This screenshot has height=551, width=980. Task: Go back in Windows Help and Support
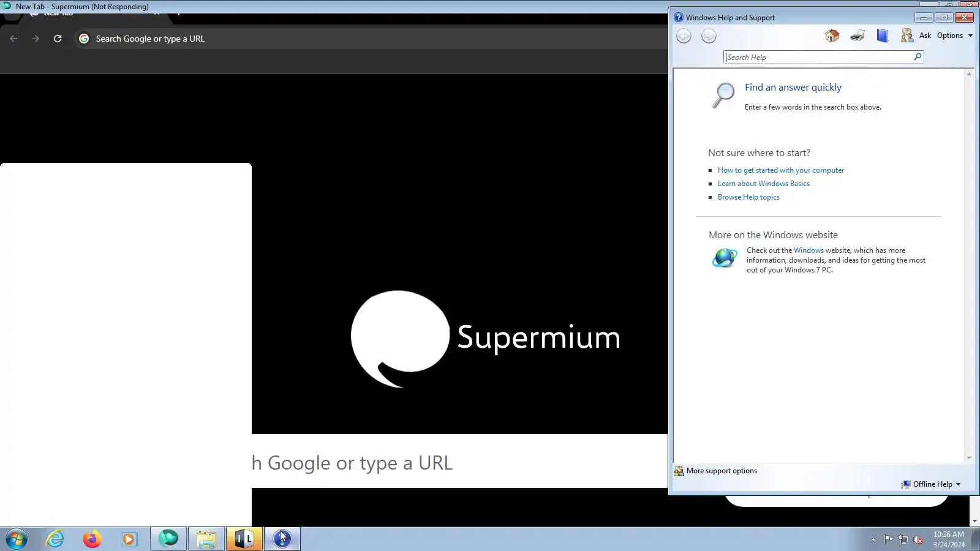point(684,36)
